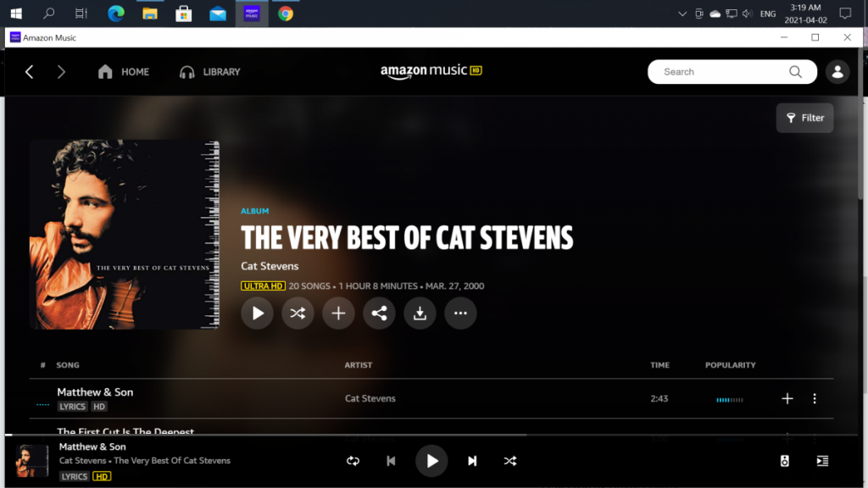Image resolution: width=868 pixels, height=488 pixels.
Task: Launch Google Chrome from the taskbar
Action: 286,14
